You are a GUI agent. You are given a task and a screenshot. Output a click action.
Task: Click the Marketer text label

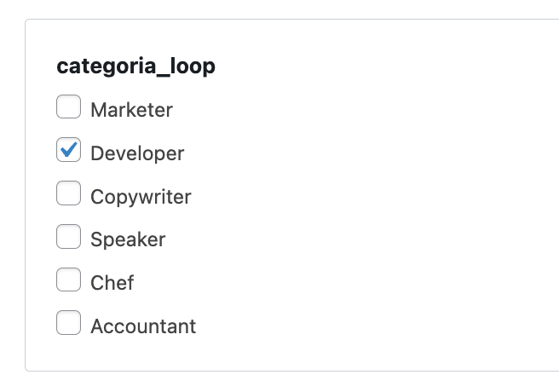[131, 110]
